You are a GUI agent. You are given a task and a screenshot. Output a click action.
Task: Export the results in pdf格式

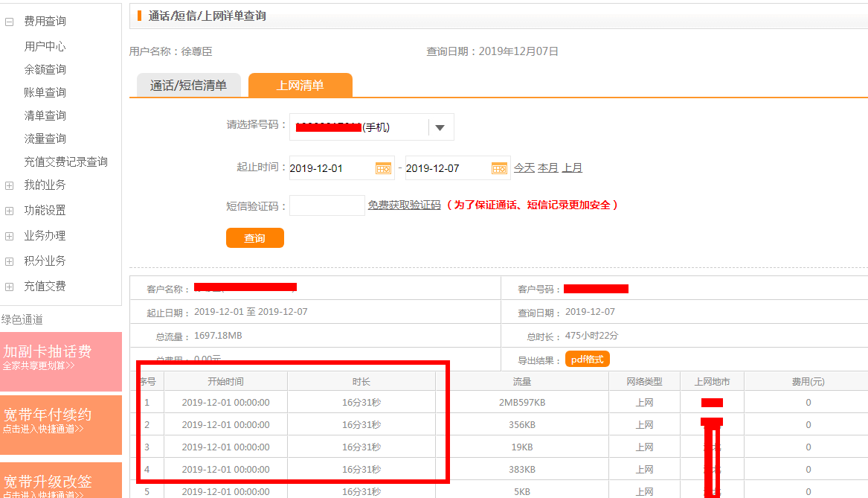tap(587, 359)
